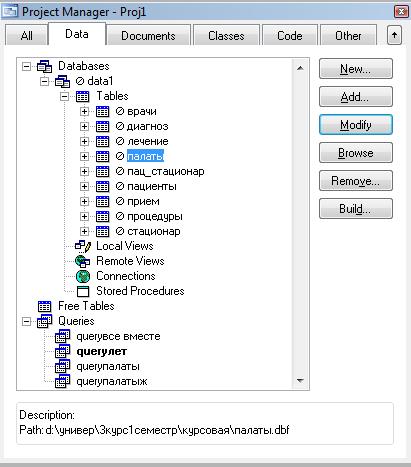Image resolution: width=411 pixels, height=467 pixels.
Task: Switch to the Documents tab
Action: click(x=148, y=35)
